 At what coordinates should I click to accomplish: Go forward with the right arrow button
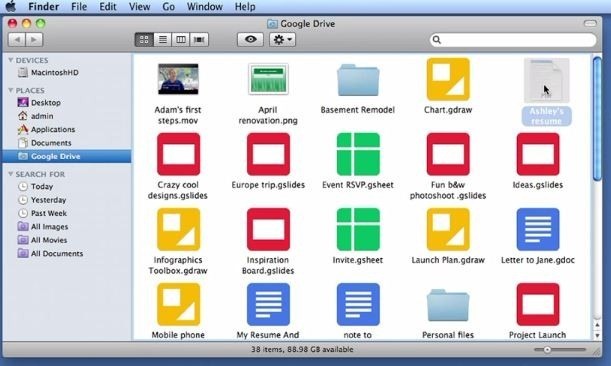pyautogui.click(x=34, y=39)
